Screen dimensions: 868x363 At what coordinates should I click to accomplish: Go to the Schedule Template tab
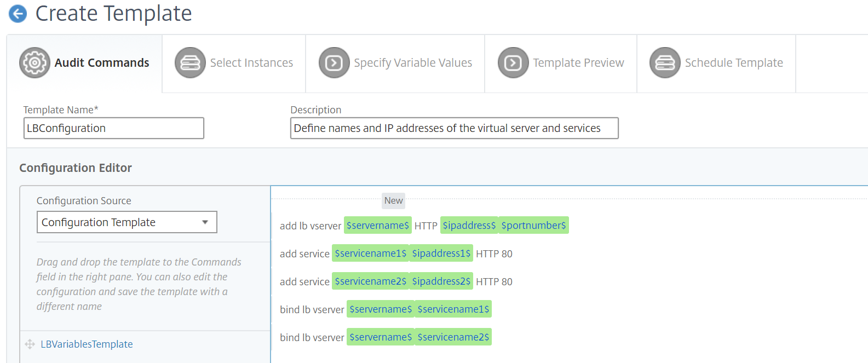point(716,64)
